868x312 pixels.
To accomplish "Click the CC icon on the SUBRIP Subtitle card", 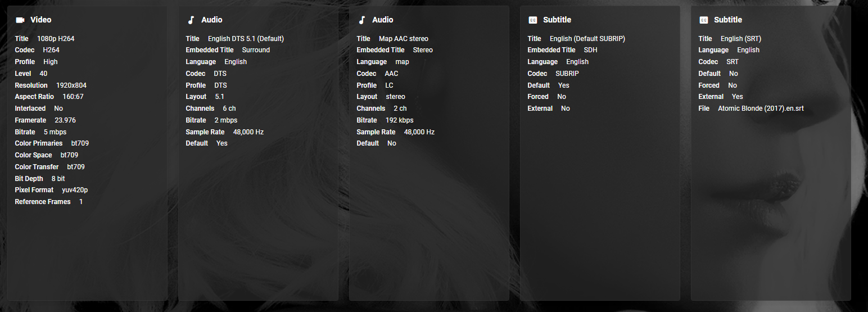I will click(533, 20).
